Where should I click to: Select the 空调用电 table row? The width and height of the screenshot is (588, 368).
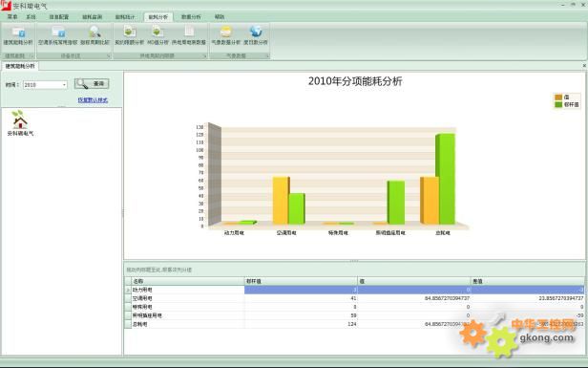354,298
